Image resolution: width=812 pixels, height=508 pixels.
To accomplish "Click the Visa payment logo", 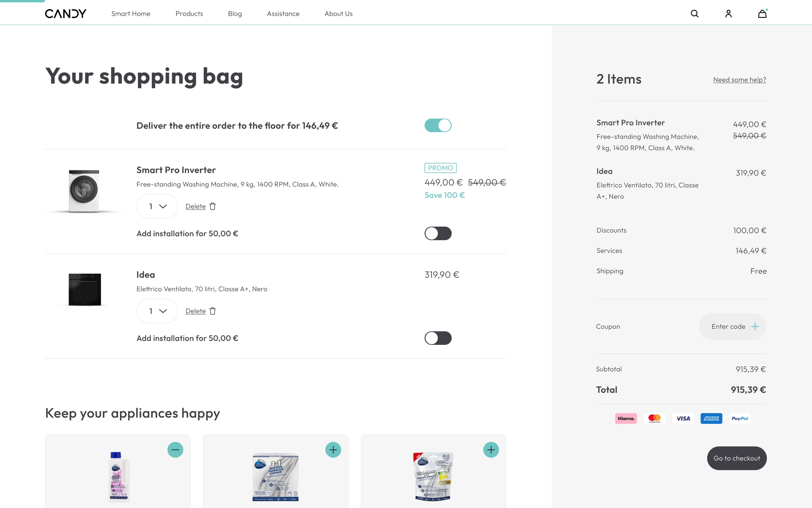I will (x=683, y=418).
